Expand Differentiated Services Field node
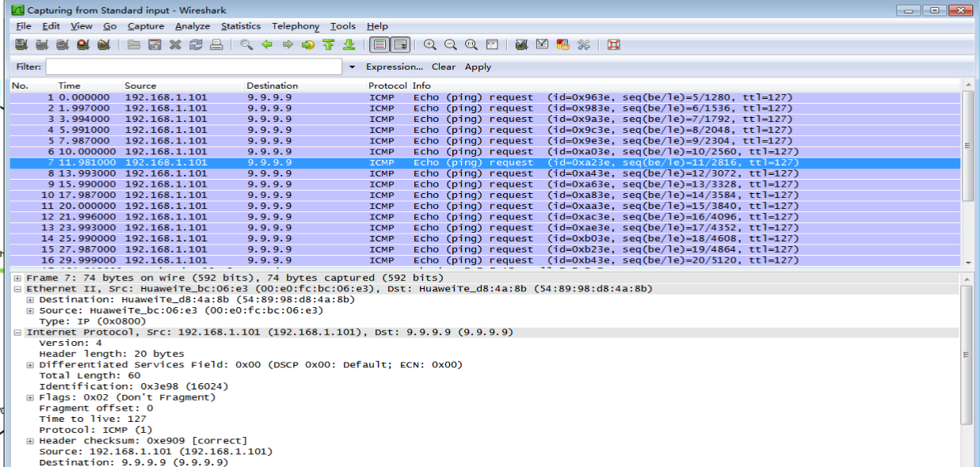Viewport: 980px width, 467px height. click(x=30, y=365)
